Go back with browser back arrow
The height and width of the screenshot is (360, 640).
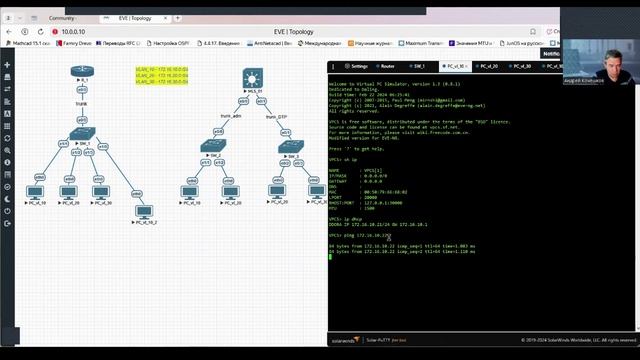point(9,31)
